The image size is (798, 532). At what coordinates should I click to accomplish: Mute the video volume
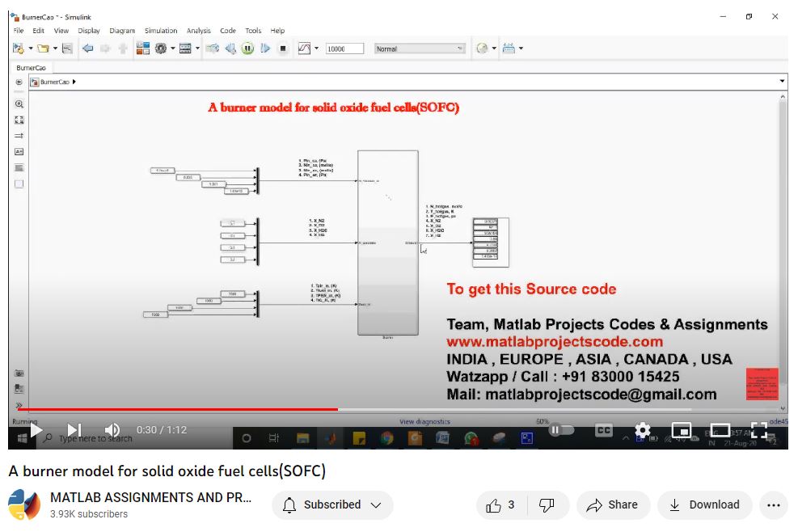(x=112, y=430)
